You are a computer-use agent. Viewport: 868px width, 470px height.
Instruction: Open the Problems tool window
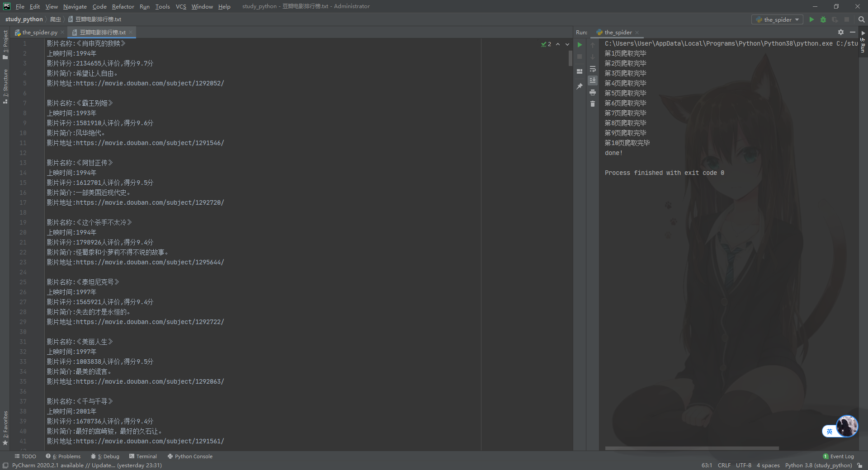tap(63, 456)
